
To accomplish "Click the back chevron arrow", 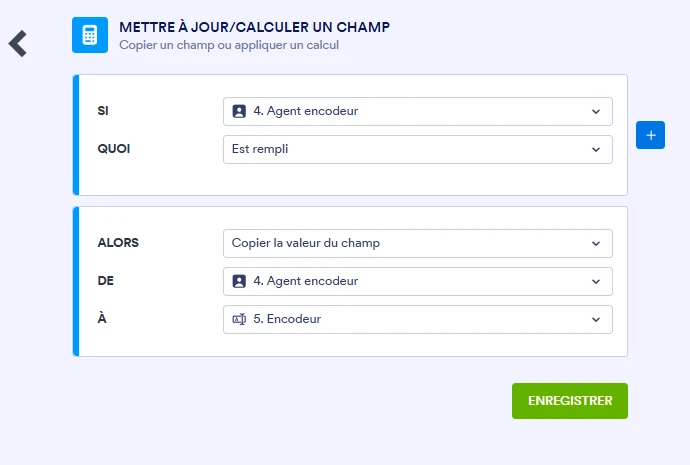I will (x=18, y=43).
